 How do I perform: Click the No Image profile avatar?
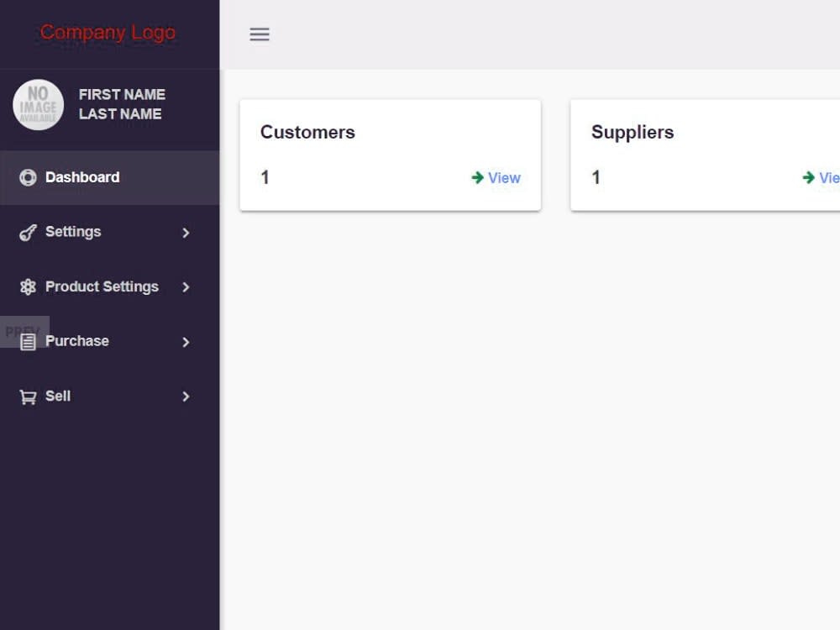point(38,104)
